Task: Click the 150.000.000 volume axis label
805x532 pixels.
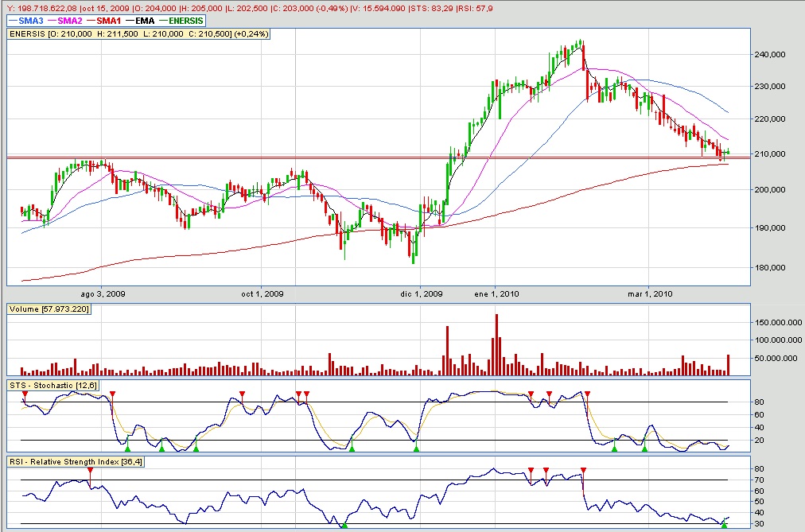Action: tap(778, 322)
